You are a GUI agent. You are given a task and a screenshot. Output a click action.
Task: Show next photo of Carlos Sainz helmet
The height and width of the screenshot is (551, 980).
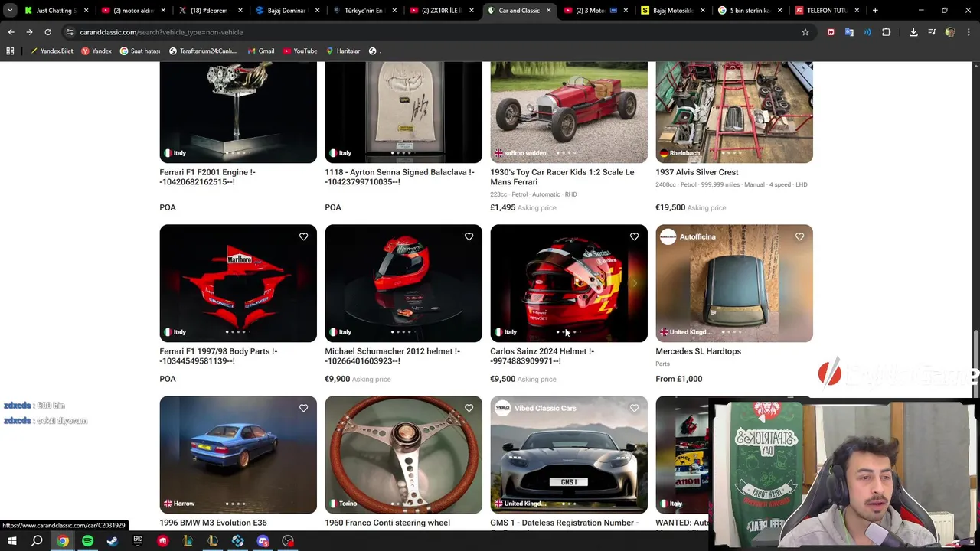[x=635, y=283]
